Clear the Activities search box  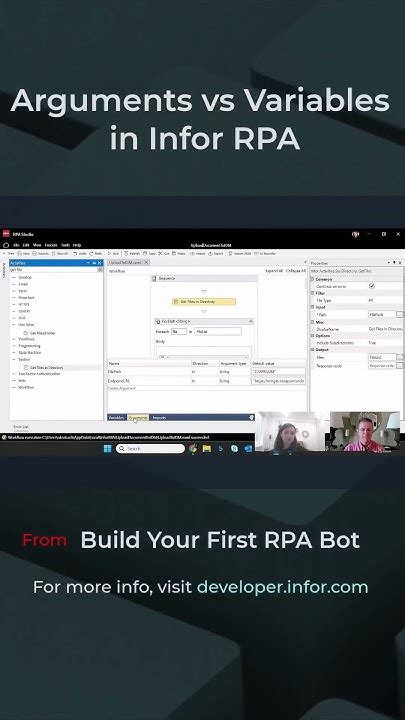tap(100, 270)
